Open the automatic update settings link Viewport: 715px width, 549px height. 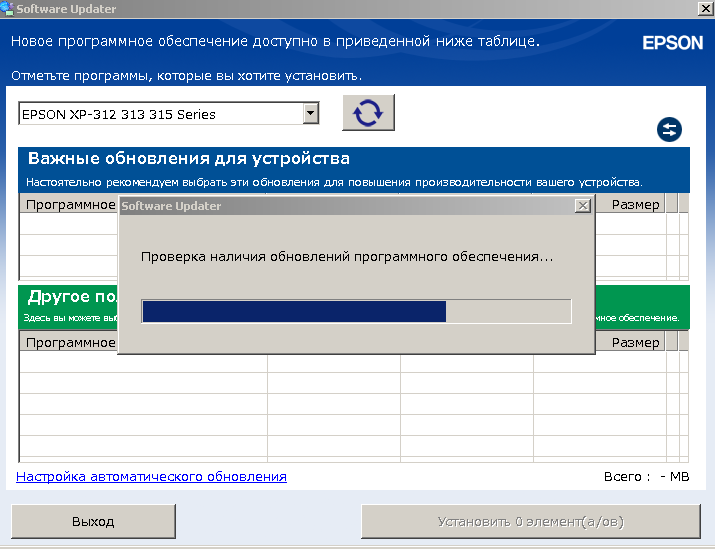coord(151,476)
